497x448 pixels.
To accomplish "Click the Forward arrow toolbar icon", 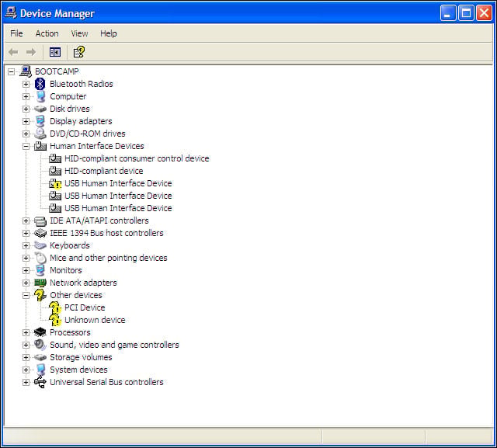I will pyautogui.click(x=31, y=52).
